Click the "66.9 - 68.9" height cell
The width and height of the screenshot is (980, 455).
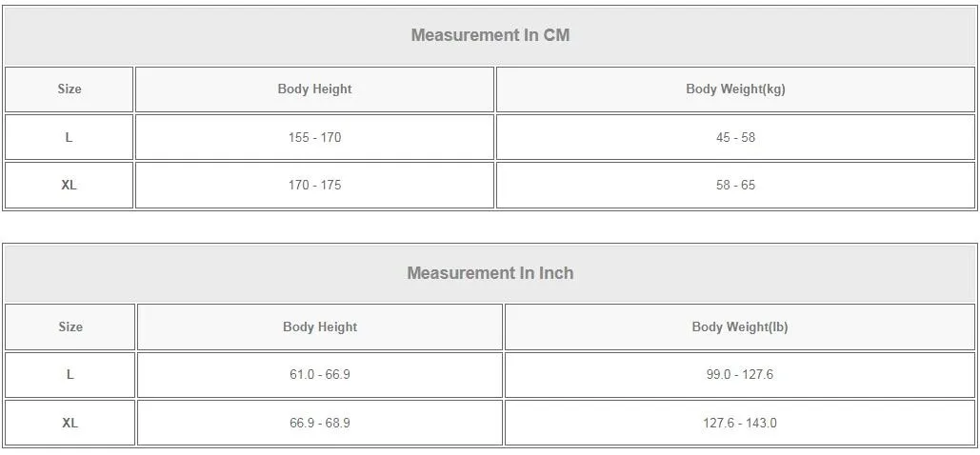click(x=320, y=423)
